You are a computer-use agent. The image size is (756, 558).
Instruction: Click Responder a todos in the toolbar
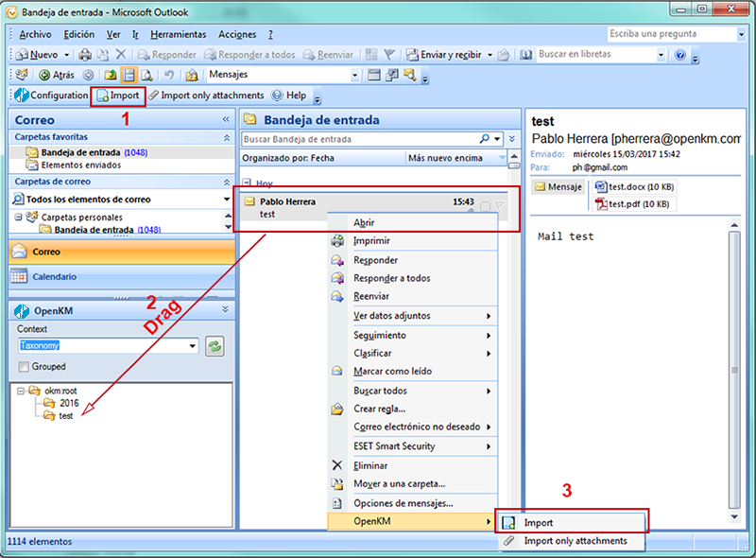pyautogui.click(x=249, y=55)
